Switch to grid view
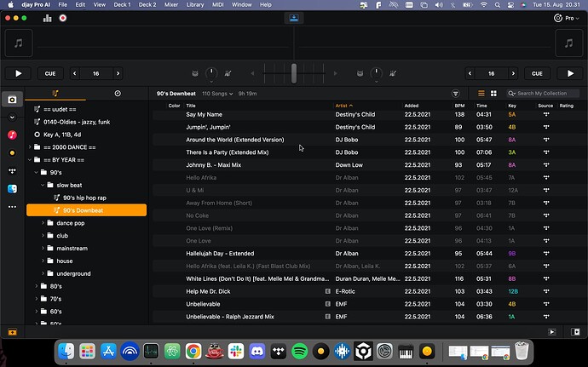This screenshot has height=367, width=588. [493, 94]
